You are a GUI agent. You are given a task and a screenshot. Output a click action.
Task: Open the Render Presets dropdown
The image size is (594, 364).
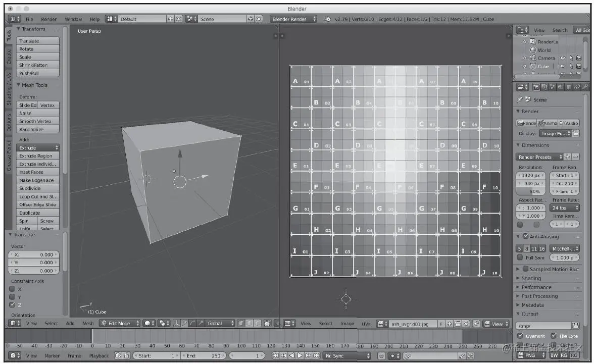pyautogui.click(x=539, y=157)
